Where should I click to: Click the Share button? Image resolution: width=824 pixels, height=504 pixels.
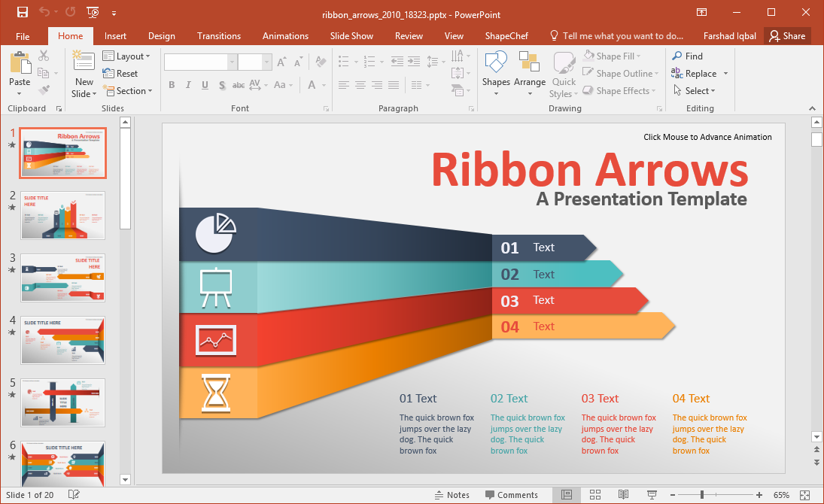787,35
